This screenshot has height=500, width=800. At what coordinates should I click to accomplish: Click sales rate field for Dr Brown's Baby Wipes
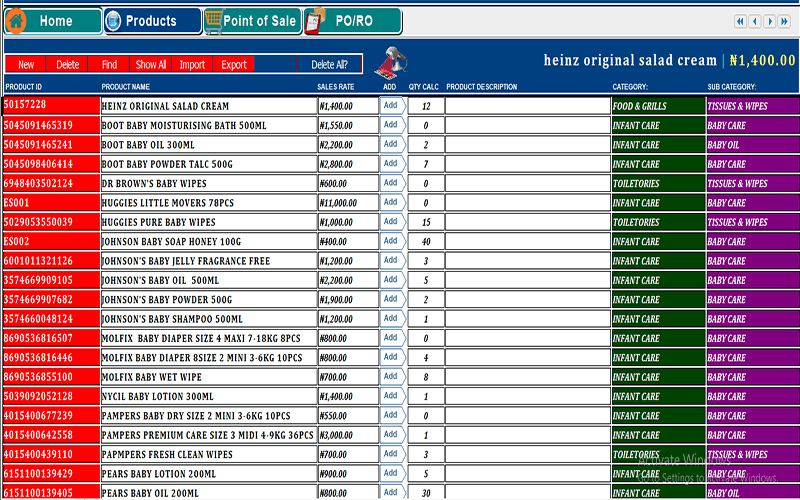(x=346, y=183)
